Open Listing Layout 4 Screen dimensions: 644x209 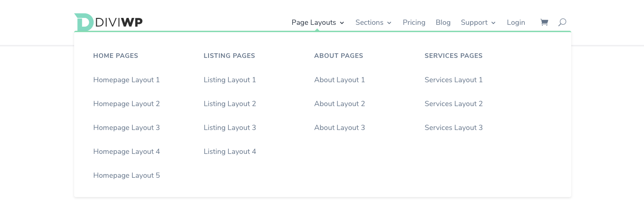coord(230,152)
